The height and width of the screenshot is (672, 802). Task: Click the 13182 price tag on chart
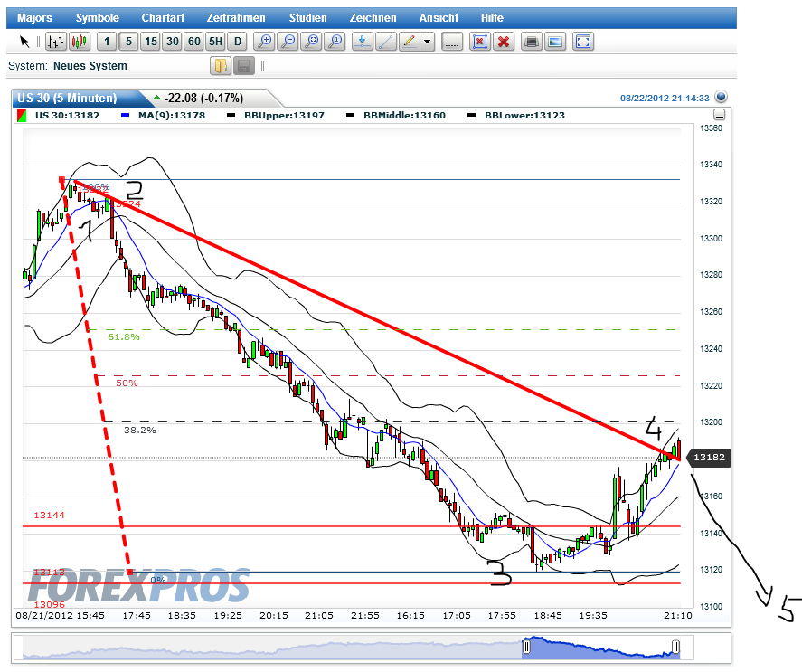point(708,458)
